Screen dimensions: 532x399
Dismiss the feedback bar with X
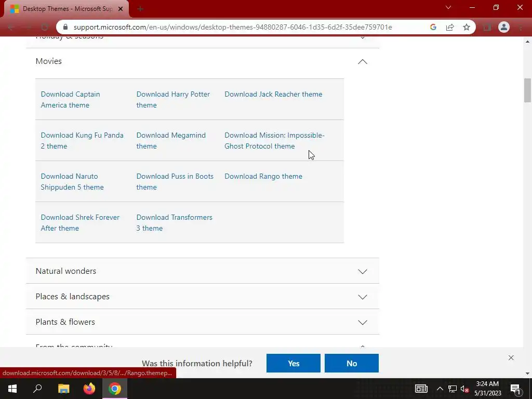tap(511, 357)
